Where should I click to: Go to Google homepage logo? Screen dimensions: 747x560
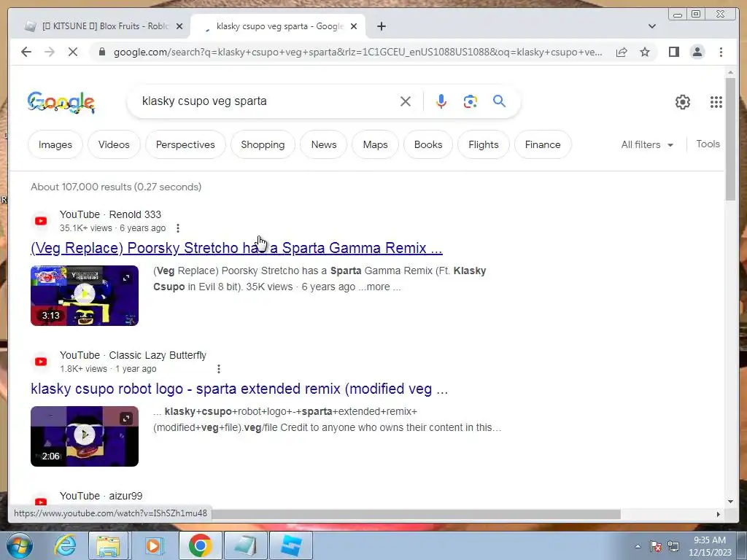[61, 102]
